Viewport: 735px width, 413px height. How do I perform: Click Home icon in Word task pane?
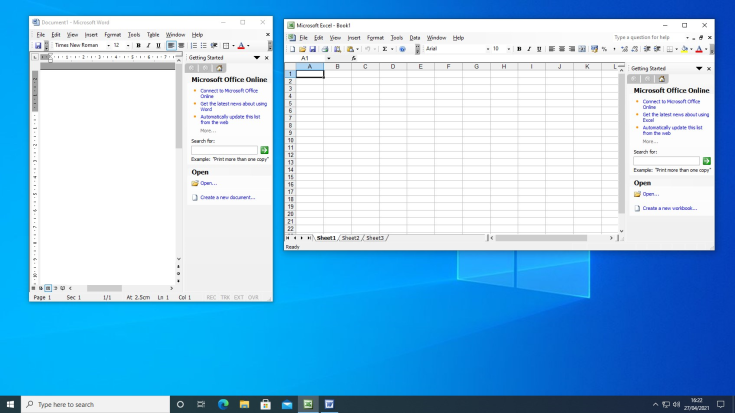(x=219, y=68)
